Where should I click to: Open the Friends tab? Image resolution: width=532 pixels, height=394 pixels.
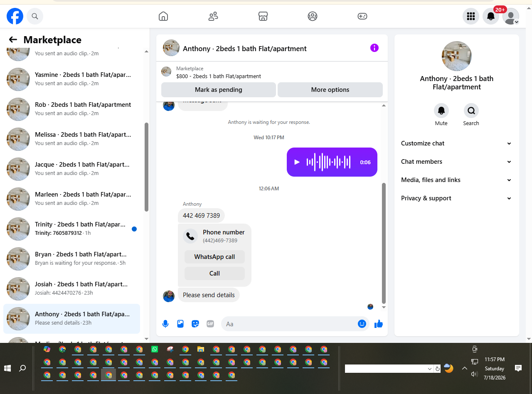(x=213, y=16)
